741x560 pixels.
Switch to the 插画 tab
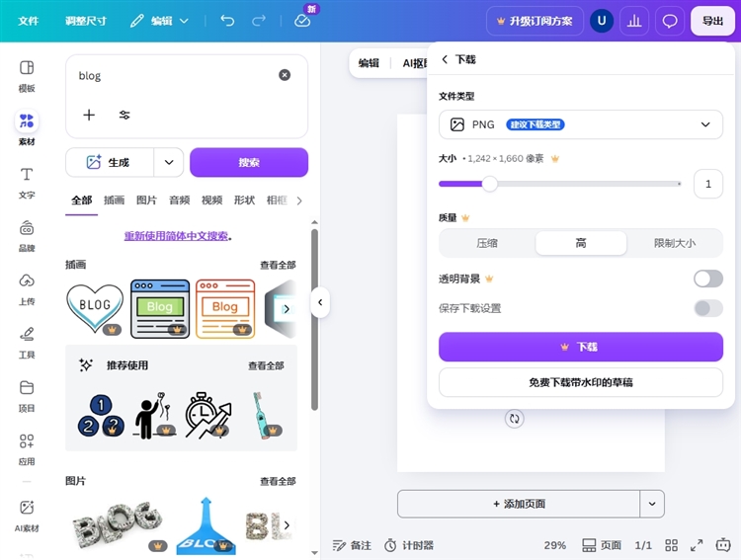[114, 200]
